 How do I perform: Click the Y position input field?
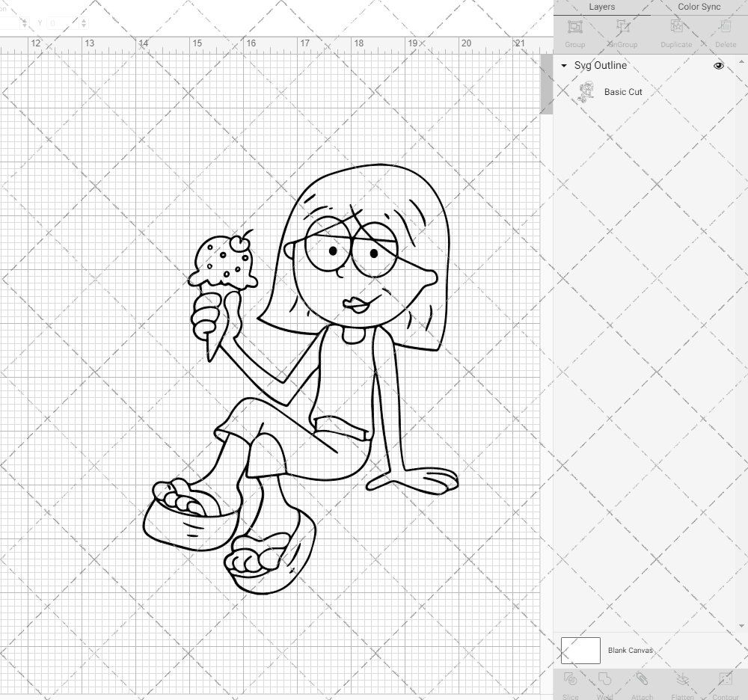coord(61,24)
